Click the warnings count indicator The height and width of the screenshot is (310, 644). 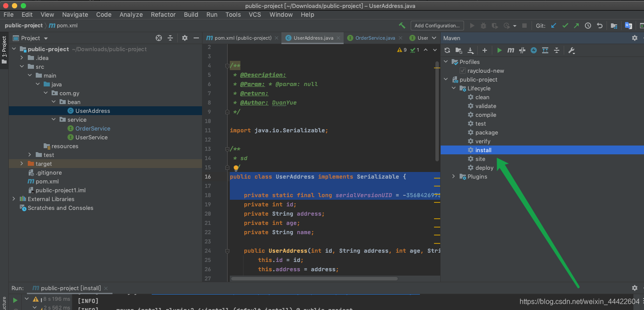point(402,50)
